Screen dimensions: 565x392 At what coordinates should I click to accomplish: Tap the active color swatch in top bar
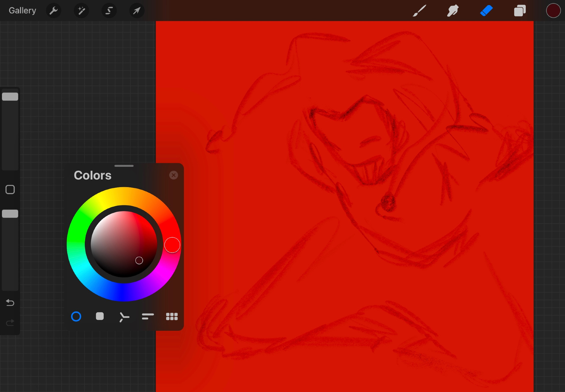coord(553,11)
